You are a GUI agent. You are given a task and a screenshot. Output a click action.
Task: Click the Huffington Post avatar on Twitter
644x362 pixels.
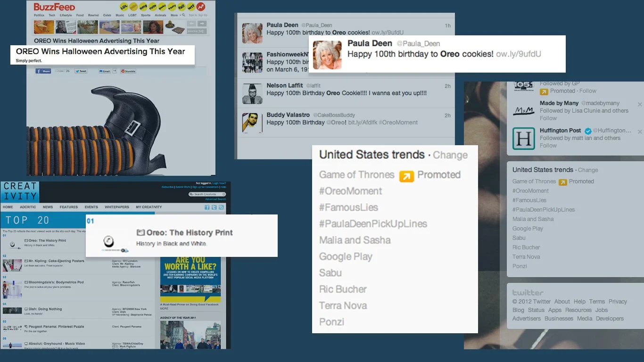pos(524,139)
